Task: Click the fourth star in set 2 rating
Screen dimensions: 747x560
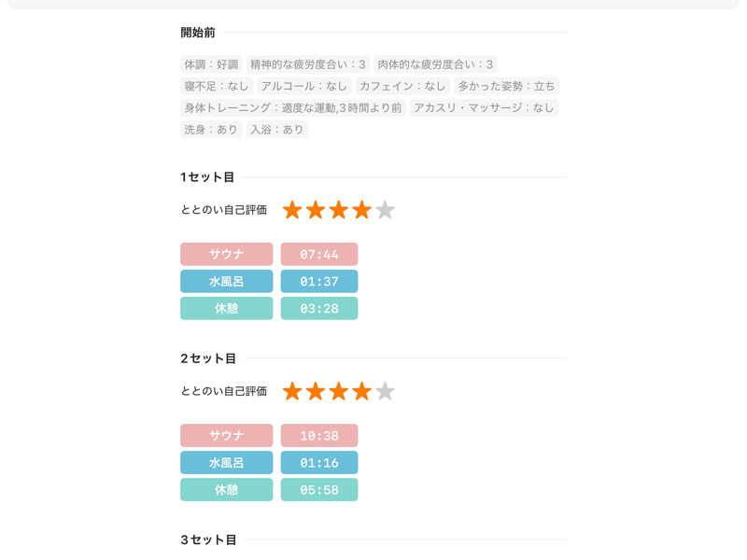Action: click(361, 391)
